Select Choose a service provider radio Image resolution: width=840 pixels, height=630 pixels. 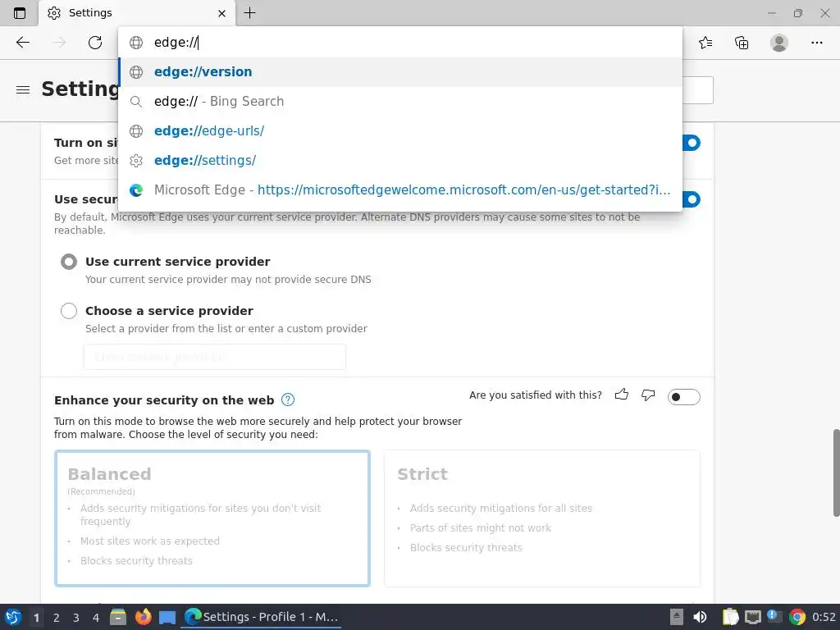69,311
